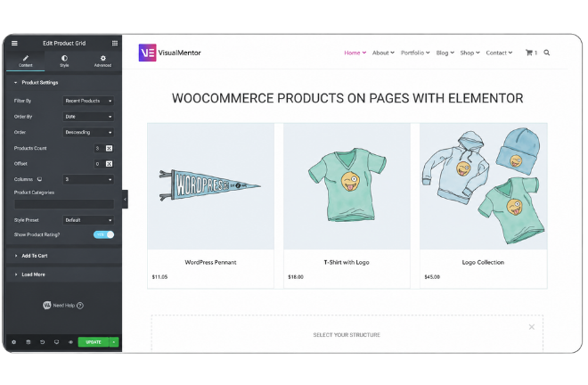Open the WordPress Pennant product title

(211, 263)
